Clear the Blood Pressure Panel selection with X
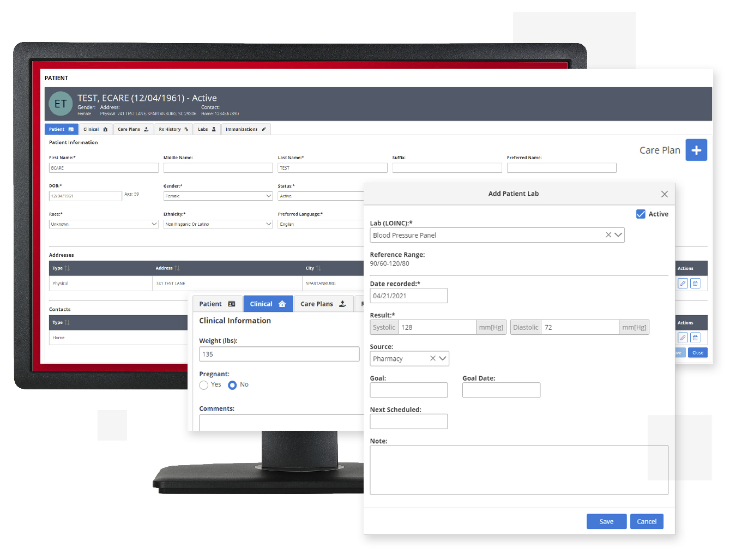This screenshot has height=560, width=742. (608, 234)
